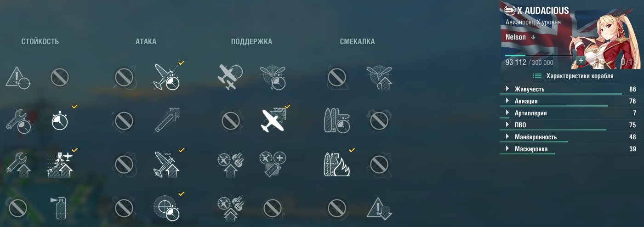Click the wrench with timer repair skill
Image resolution: width=644 pixels, height=227 pixels.
click(x=18, y=121)
